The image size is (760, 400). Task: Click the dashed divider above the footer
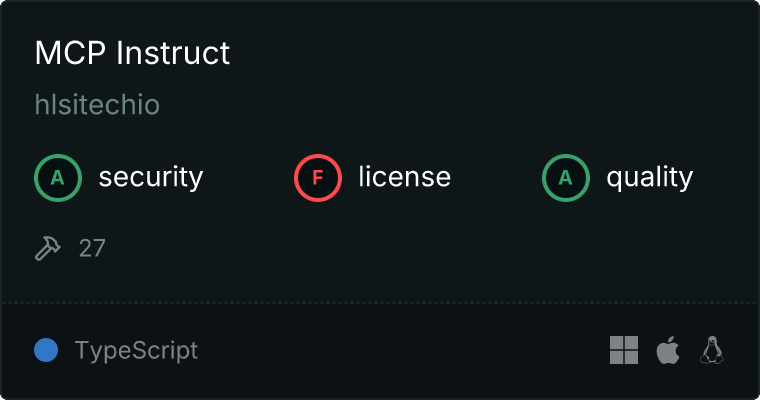(x=380, y=302)
